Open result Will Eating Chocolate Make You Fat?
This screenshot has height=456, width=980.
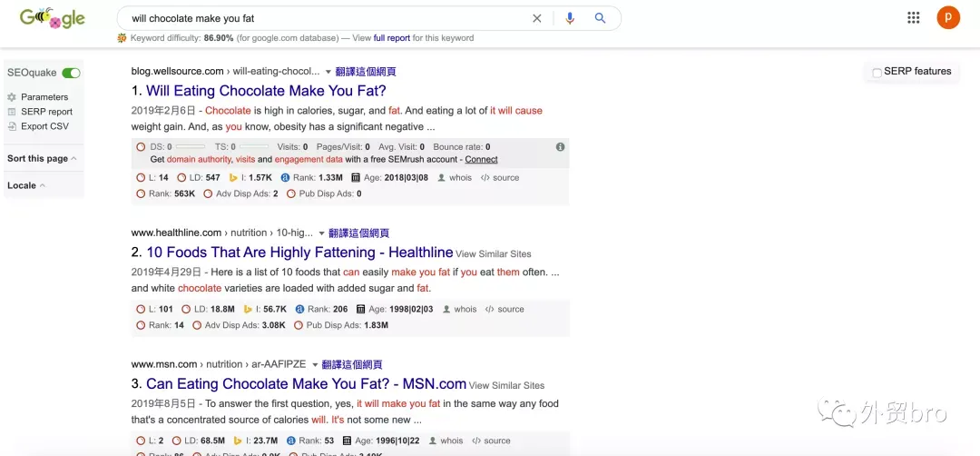point(266,91)
